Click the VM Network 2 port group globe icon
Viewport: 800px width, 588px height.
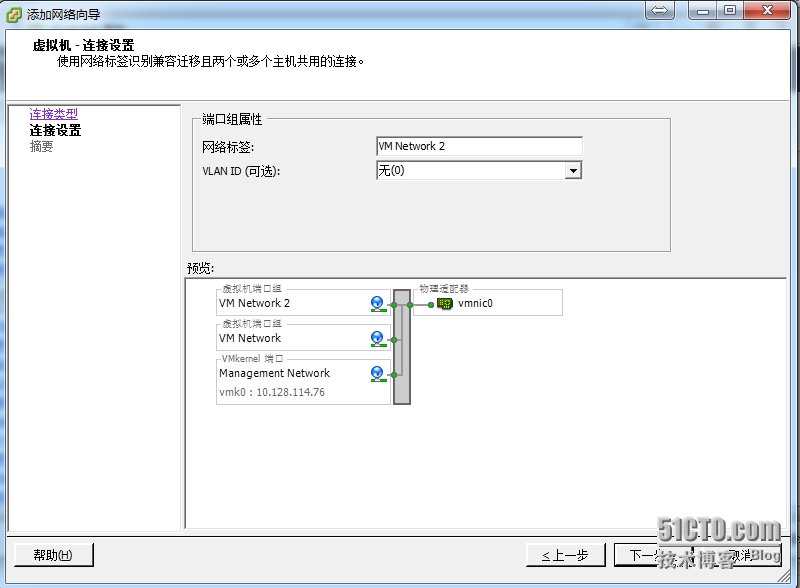point(378,304)
